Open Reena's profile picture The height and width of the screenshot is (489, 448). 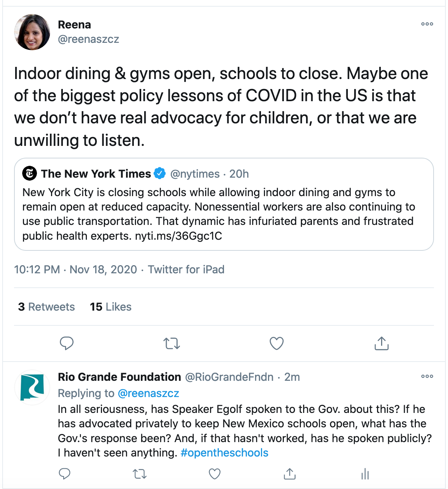32,32
